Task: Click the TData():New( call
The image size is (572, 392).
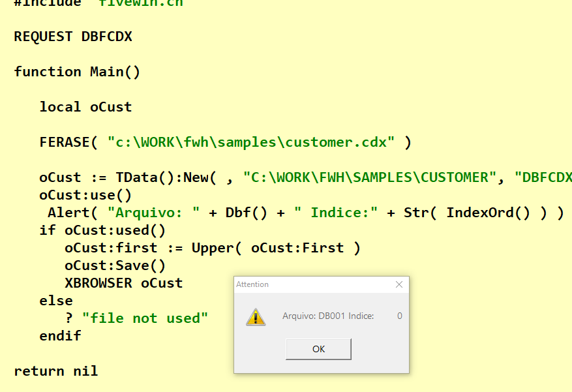Action: 166,177
